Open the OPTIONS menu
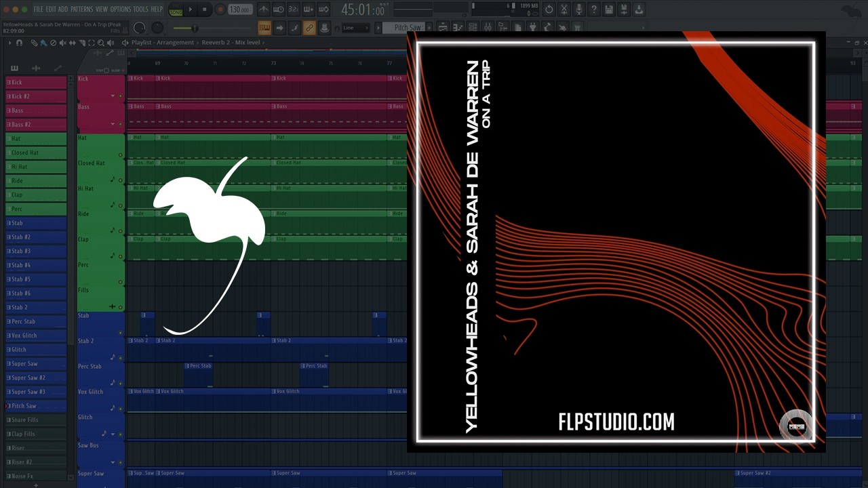This screenshot has width=868, height=488. (121, 9)
